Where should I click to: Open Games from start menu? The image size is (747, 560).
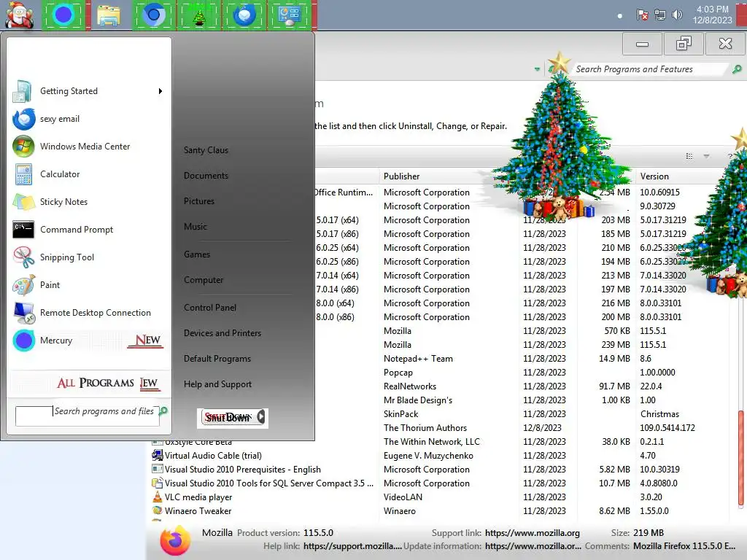197,254
